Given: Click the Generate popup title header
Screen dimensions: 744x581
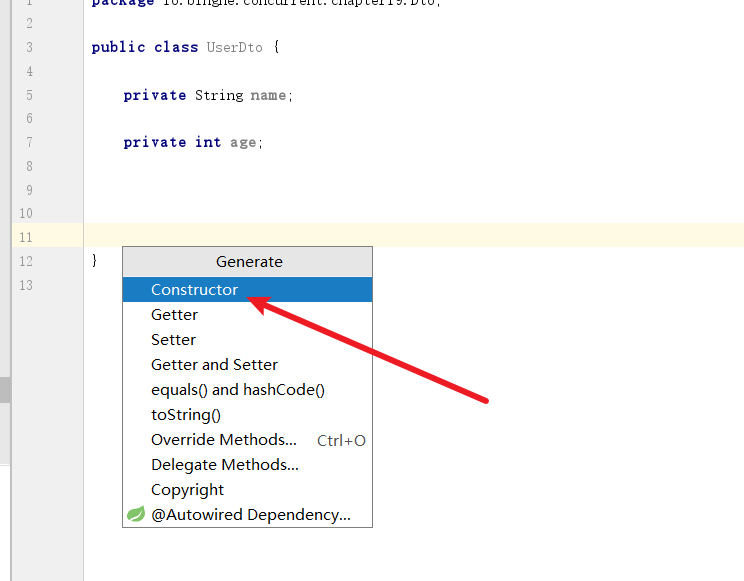Looking at the screenshot, I should [249, 262].
